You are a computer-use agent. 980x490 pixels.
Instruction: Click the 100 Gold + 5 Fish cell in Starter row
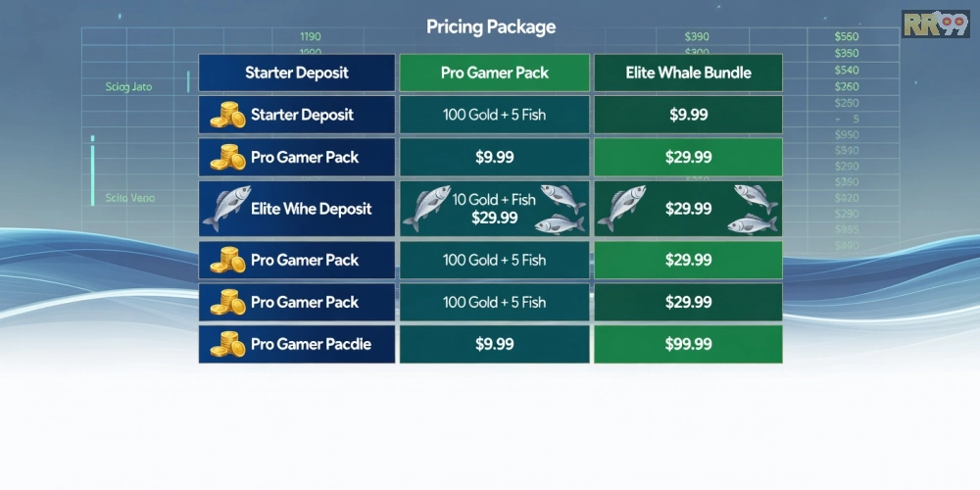pos(495,116)
